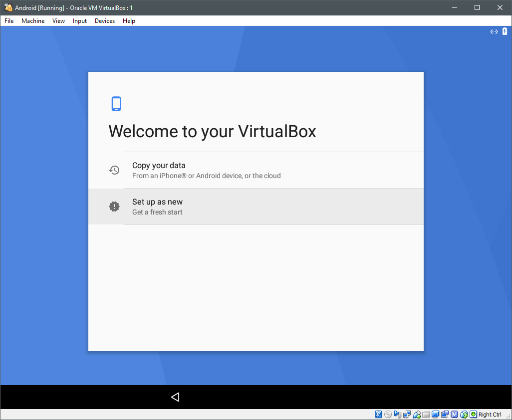Image resolution: width=512 pixels, height=420 pixels.
Task: Click the mouse integration status icon
Action: point(463,415)
